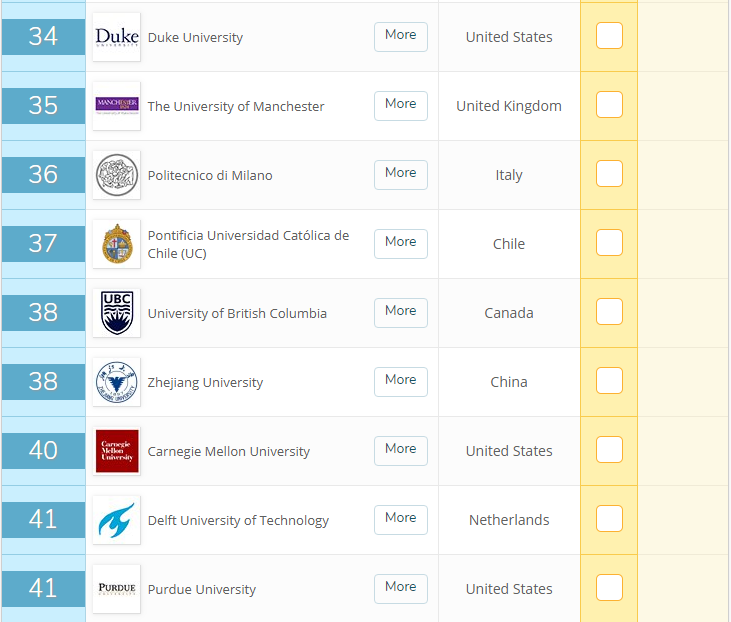Click the UBC shield logo
Viewport: 731px width, 622px height.
point(117,313)
